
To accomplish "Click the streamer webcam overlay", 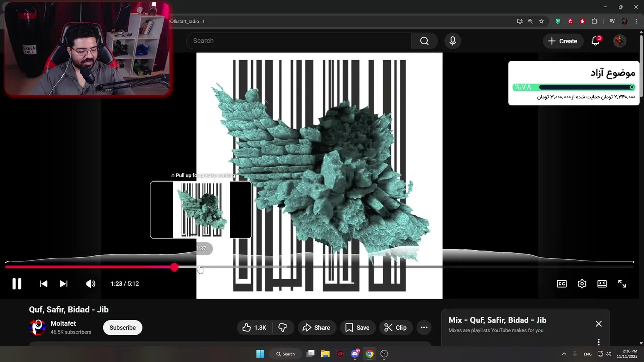I will click(x=88, y=48).
